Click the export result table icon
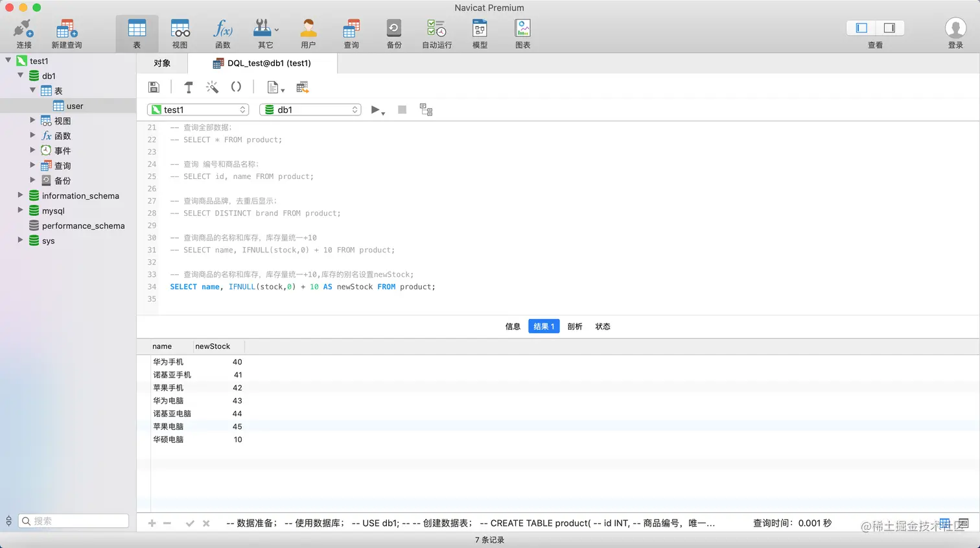Screen dimensions: 980x548 point(302,87)
